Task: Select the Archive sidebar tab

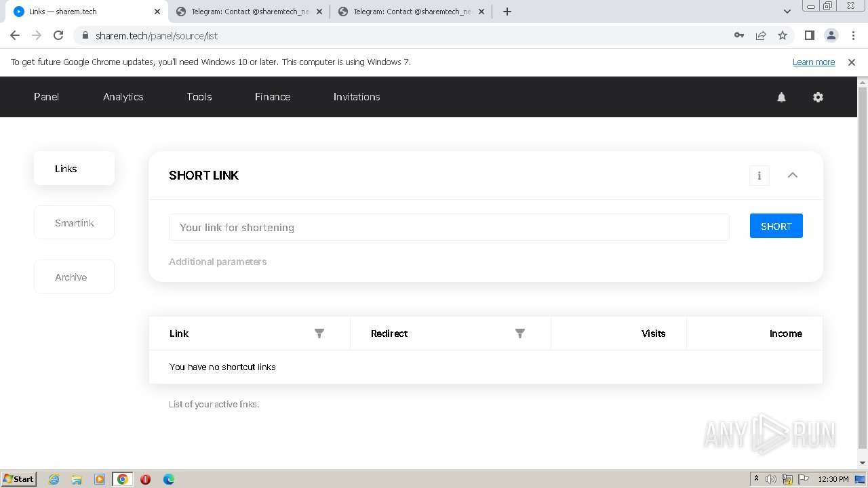Action: 74,277
